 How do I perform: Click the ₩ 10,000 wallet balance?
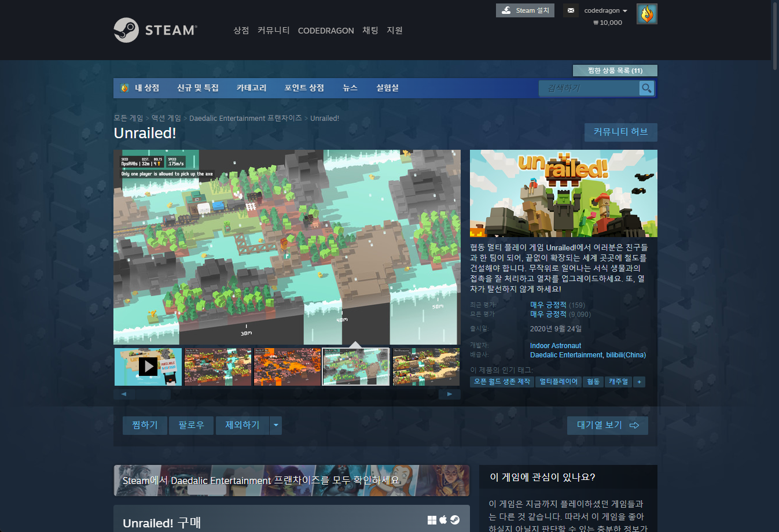point(608,23)
